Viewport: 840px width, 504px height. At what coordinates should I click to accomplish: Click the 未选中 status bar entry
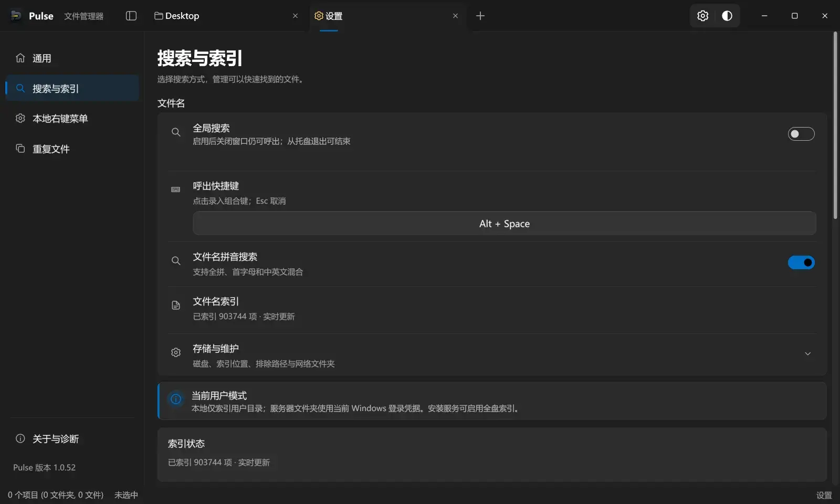(x=126, y=495)
